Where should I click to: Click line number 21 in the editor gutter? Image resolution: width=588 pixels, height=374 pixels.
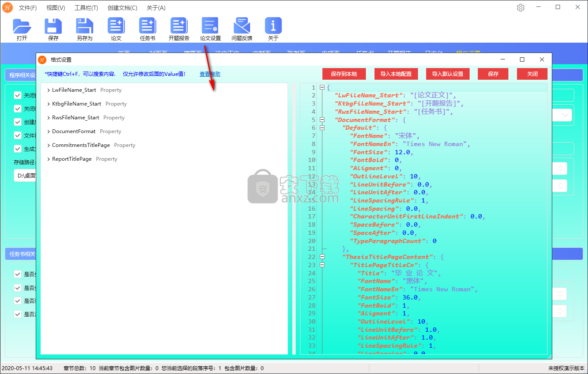tap(312, 249)
